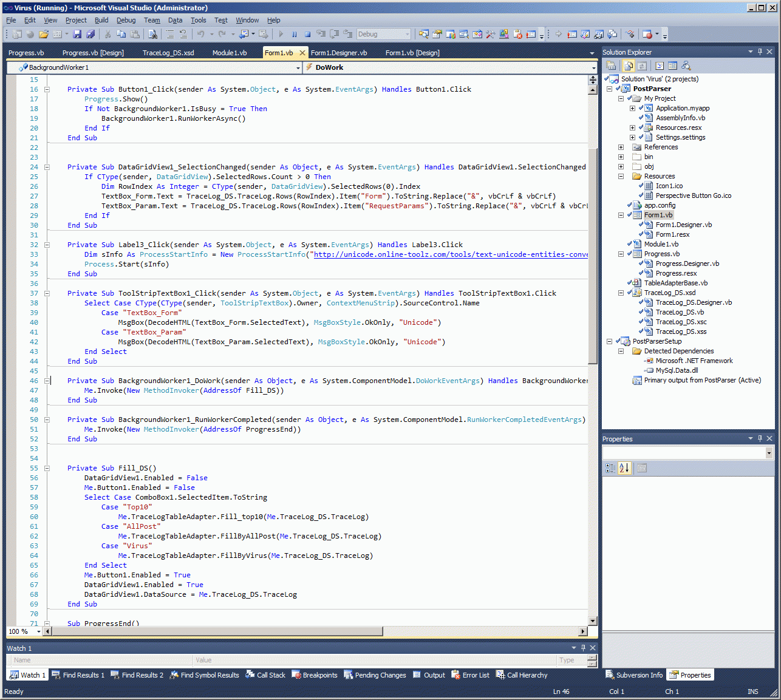Open the Debug menu

click(x=126, y=20)
